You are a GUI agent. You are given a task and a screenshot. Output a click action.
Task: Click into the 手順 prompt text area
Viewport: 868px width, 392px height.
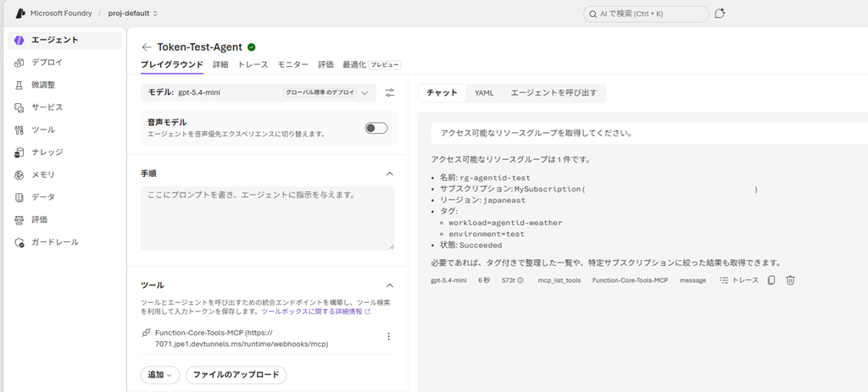coord(267,218)
